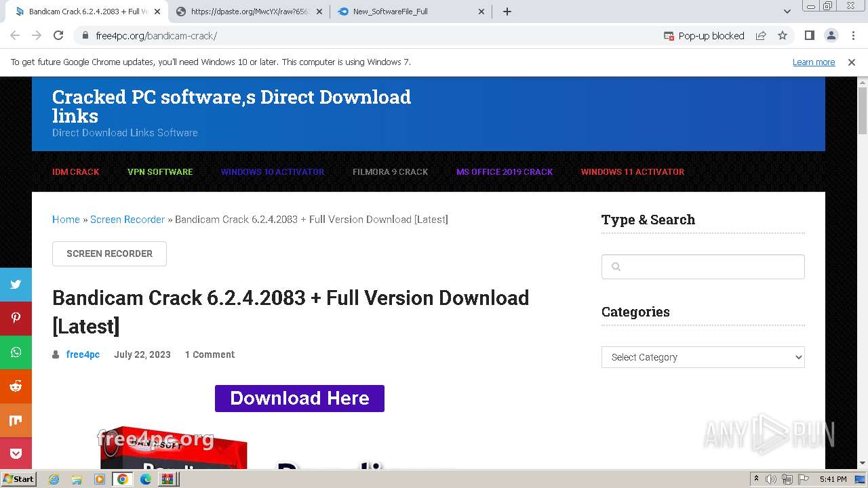This screenshot has width=868, height=488.
Task: Dismiss the Chrome update notice
Action: tap(852, 62)
